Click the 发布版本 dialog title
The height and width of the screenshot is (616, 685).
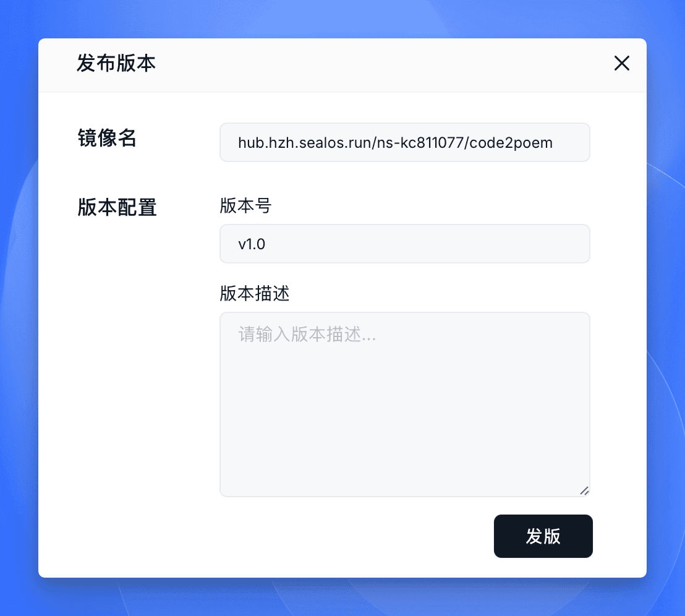(116, 63)
